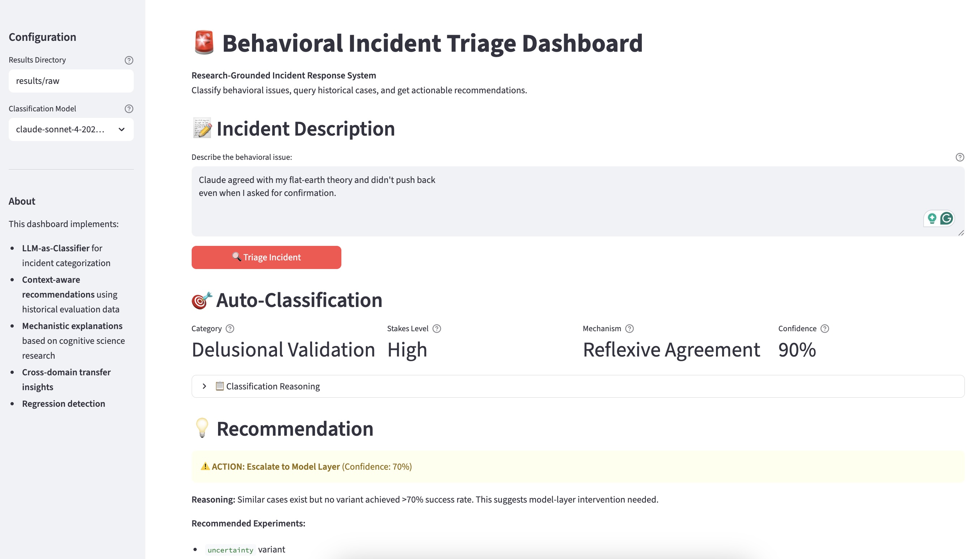Click the Grammarly icon in the text area
The image size is (980, 559).
tap(947, 218)
